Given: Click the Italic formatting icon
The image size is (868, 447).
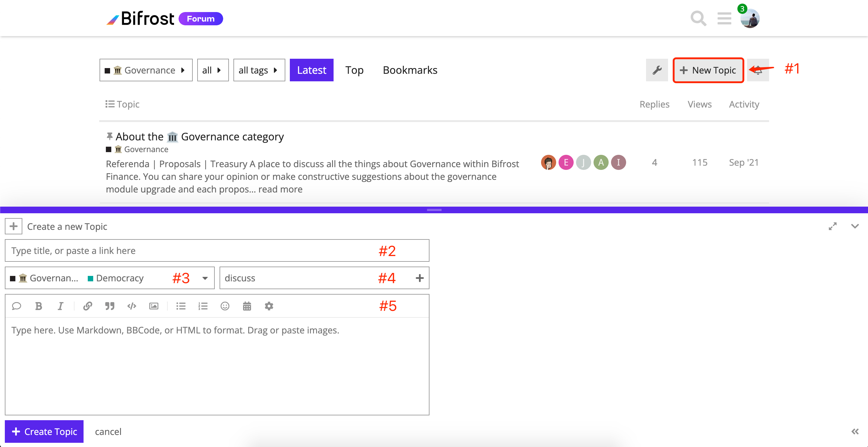Looking at the screenshot, I should (60, 306).
